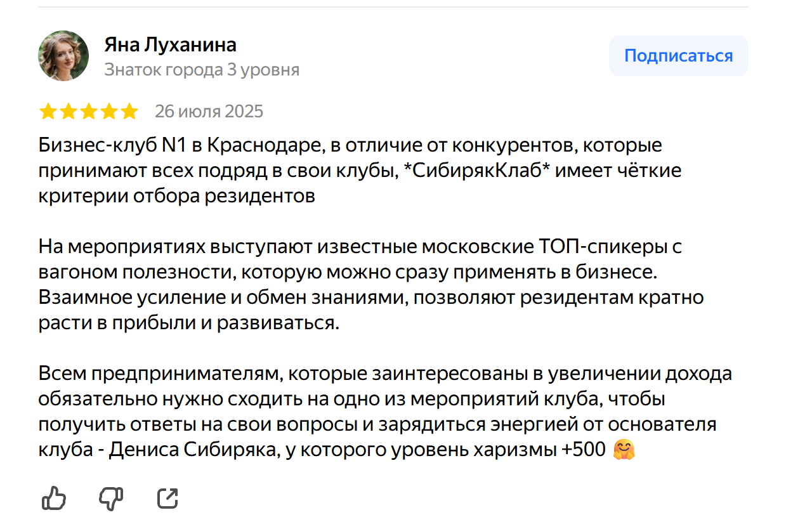812x529 pixels.
Task: Share Яна Луханина's review
Action: [x=167, y=499]
